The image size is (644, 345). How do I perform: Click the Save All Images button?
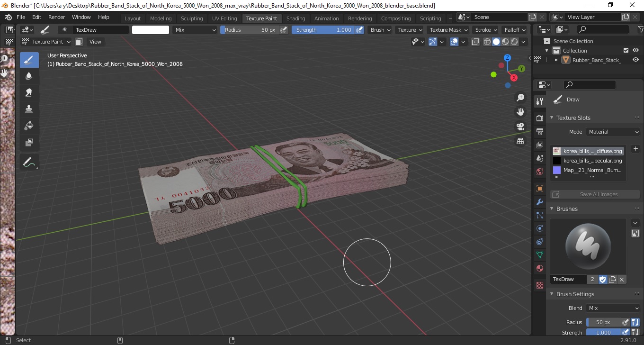595,194
